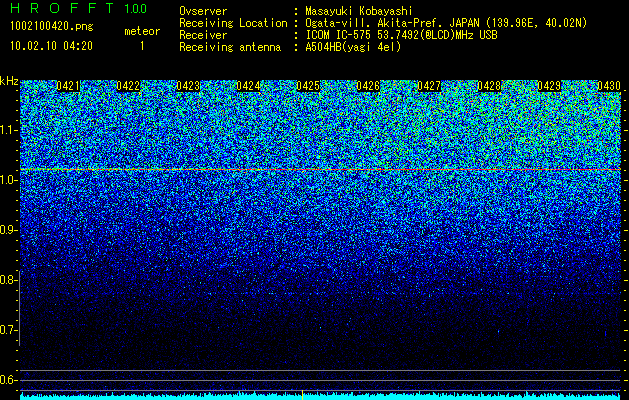Click the 0421 time marker
This screenshot has width=629, height=400.
(x=68, y=86)
